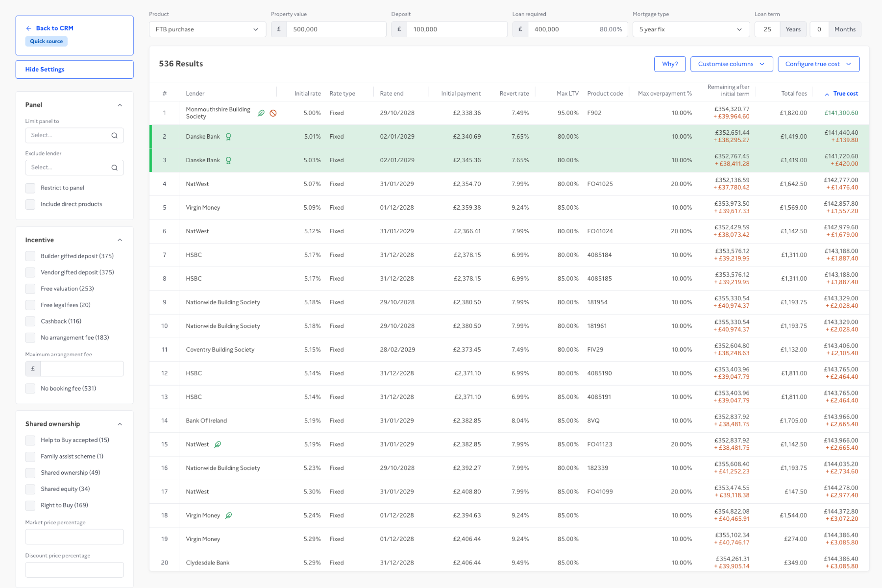882x588 pixels.
Task: Collapse the Incentive section chevron
Action: pyautogui.click(x=120, y=240)
